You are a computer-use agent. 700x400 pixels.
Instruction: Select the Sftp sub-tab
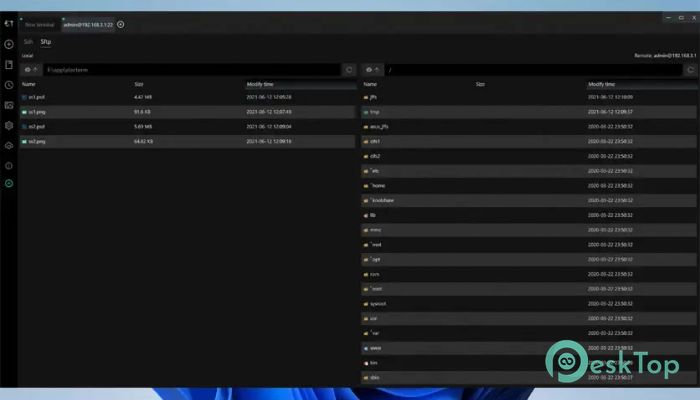click(x=46, y=42)
